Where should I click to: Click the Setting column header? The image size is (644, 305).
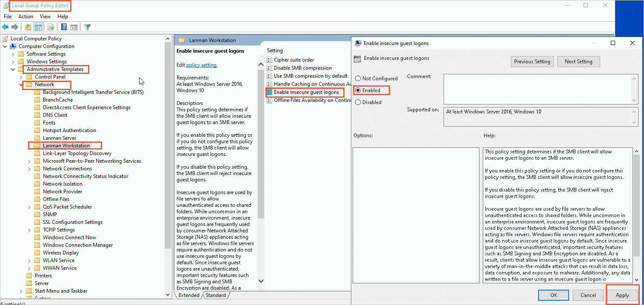[275, 51]
